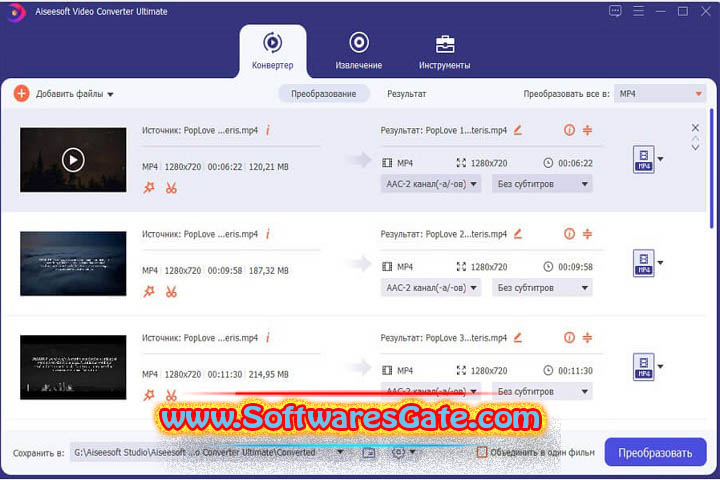
Task: Show source info for 187,32 MB video
Action: tap(268, 234)
